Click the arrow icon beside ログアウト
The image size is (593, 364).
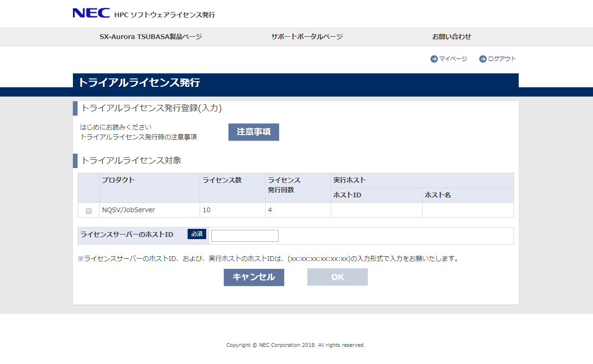[483, 59]
